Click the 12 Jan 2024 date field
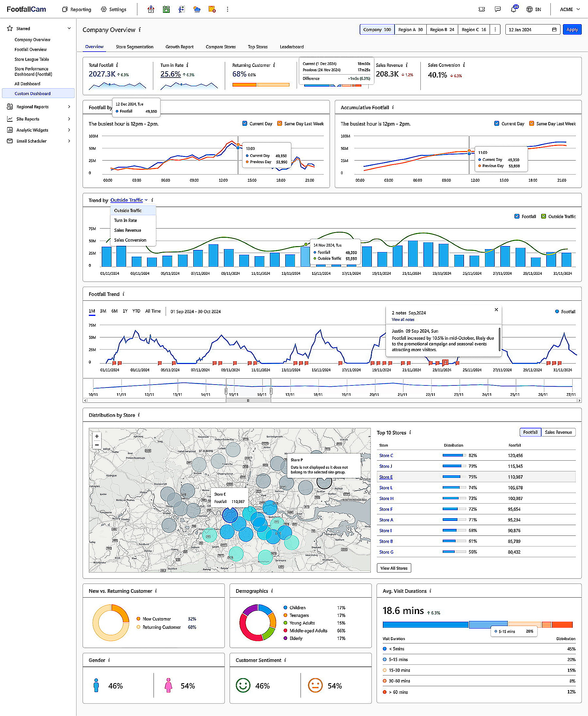This screenshot has width=588, height=716. pyautogui.click(x=533, y=30)
